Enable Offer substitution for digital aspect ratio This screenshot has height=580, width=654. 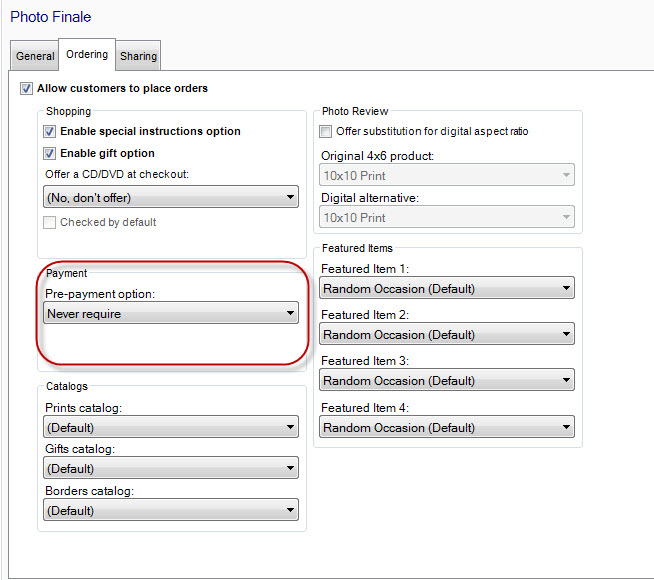[x=325, y=131]
